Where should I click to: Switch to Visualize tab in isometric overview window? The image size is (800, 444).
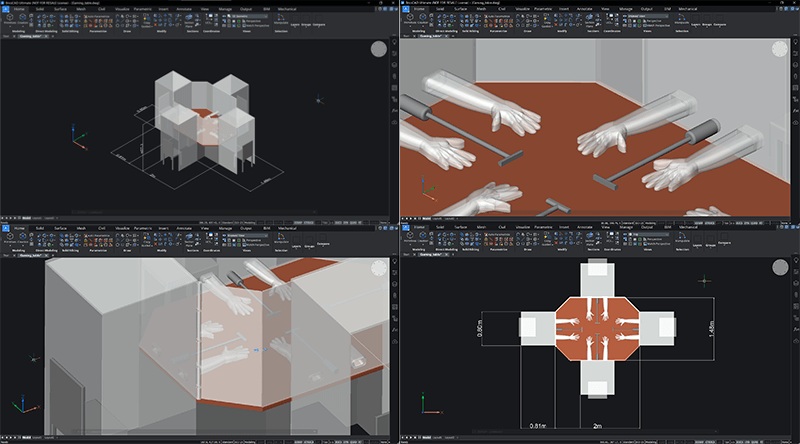click(x=122, y=9)
